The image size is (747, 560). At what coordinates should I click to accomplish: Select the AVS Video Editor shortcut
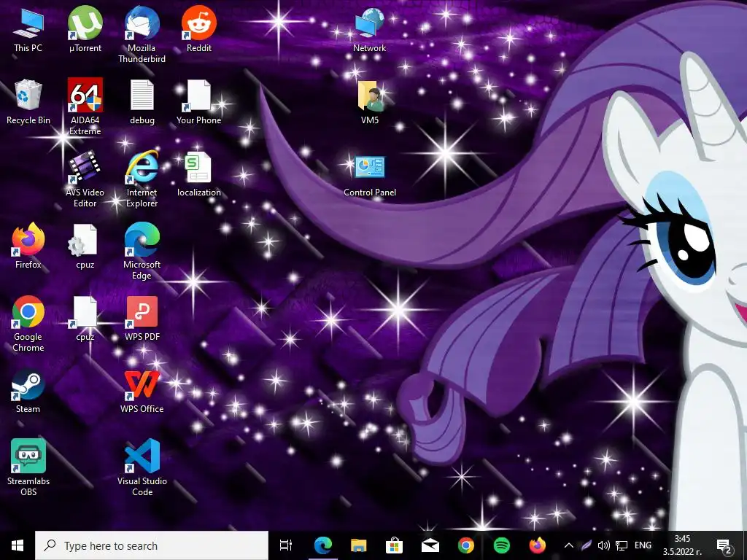click(85, 179)
